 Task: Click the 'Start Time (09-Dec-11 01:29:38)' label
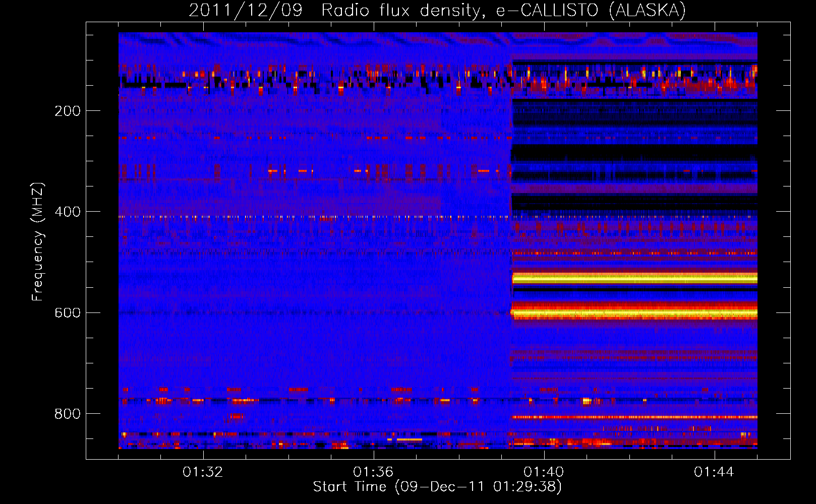[x=437, y=487]
